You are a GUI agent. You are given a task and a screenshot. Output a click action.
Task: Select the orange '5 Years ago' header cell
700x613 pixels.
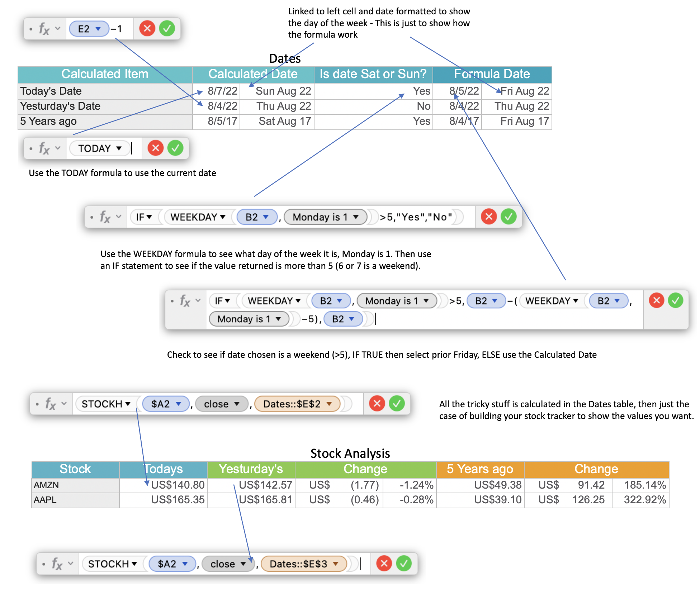point(480,469)
